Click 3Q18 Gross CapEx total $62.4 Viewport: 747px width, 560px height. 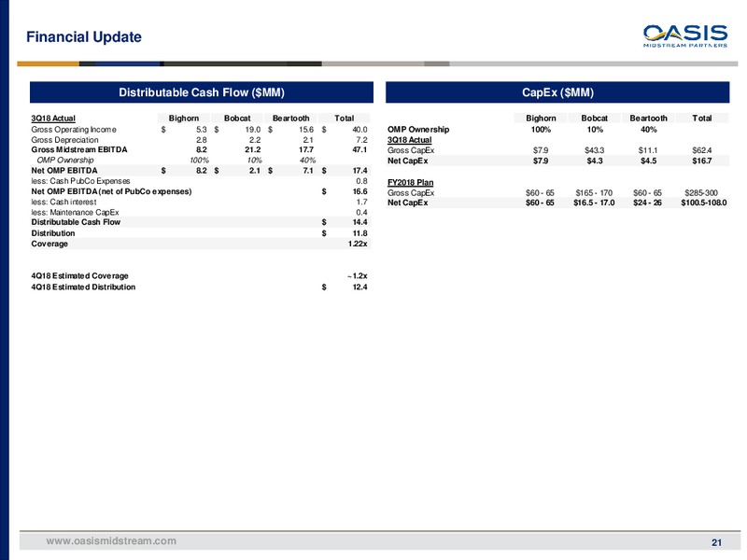702,150
